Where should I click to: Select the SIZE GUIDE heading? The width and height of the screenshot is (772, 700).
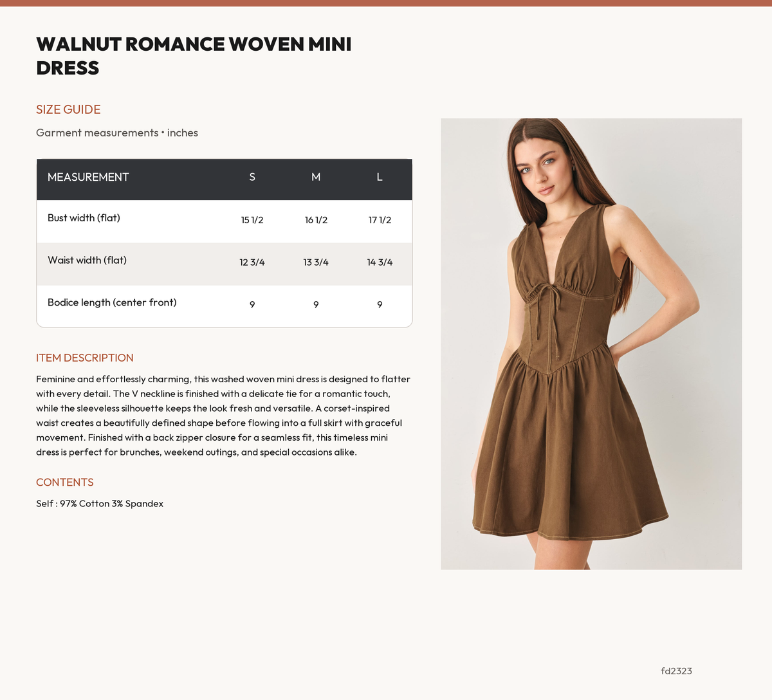tap(68, 109)
